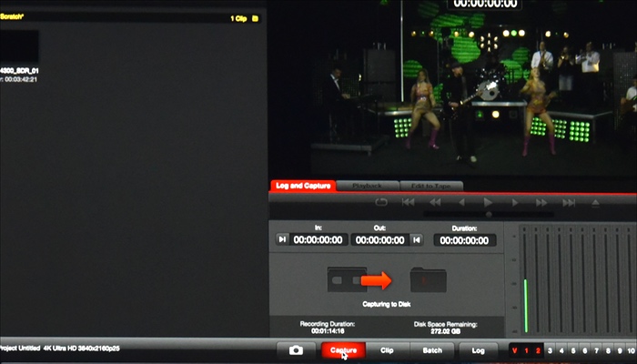Click the fast rewind icon
637x364 pixels.
tap(434, 202)
